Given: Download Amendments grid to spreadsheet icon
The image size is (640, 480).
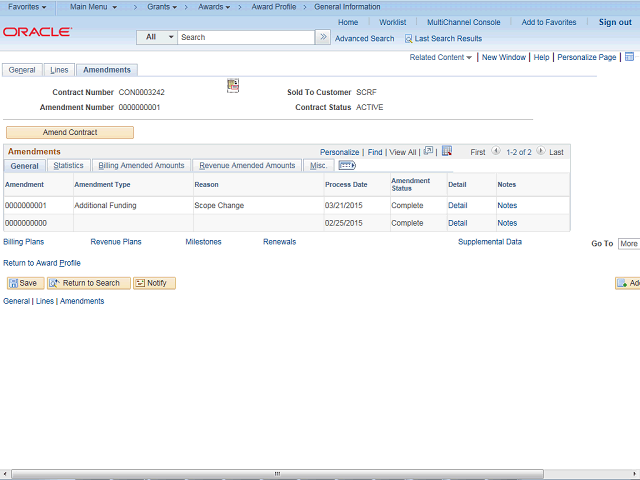Looking at the screenshot, I should point(447,151).
